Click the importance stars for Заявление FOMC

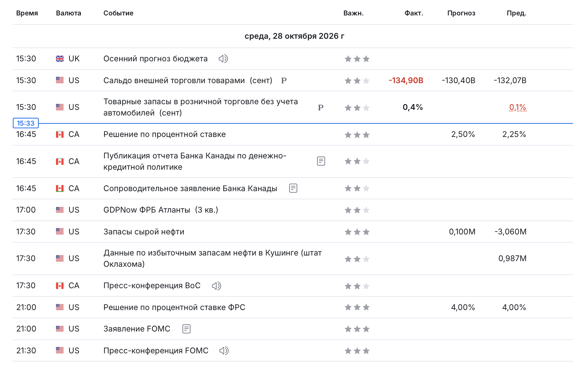tap(357, 329)
